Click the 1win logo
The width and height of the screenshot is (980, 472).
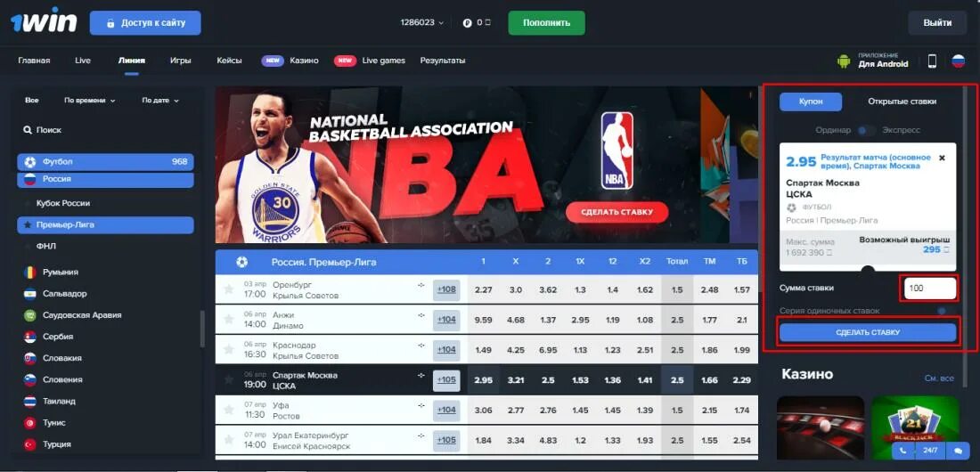44,23
